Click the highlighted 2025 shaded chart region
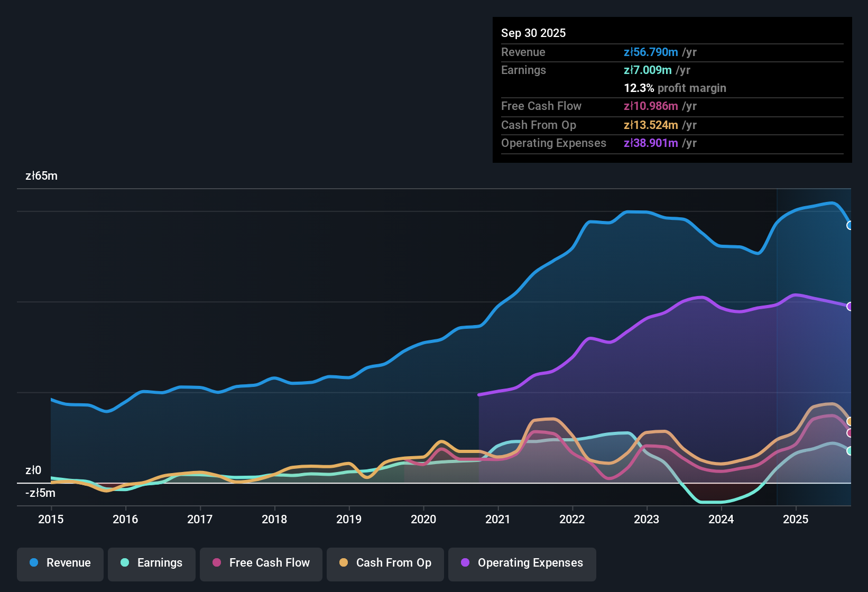 tap(814, 344)
